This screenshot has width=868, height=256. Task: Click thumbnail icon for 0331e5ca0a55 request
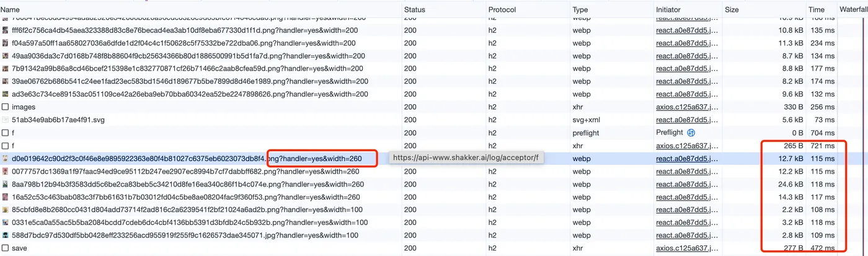[x=6, y=223]
